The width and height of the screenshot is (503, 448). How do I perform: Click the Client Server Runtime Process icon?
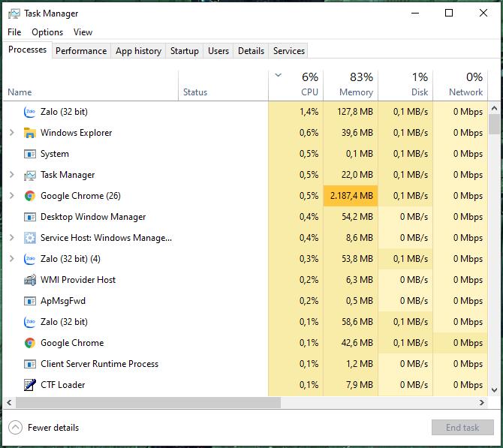pos(29,364)
